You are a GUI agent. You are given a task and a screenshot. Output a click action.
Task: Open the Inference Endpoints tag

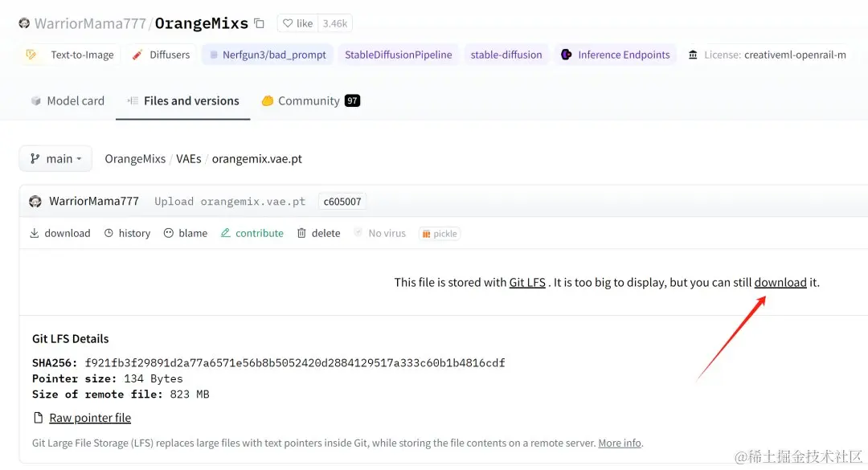[616, 55]
